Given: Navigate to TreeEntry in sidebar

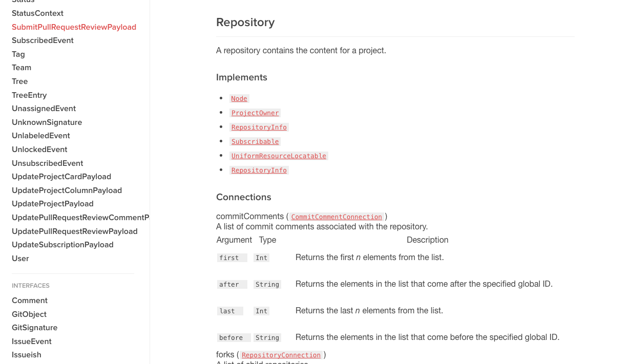Looking at the screenshot, I should click(29, 95).
